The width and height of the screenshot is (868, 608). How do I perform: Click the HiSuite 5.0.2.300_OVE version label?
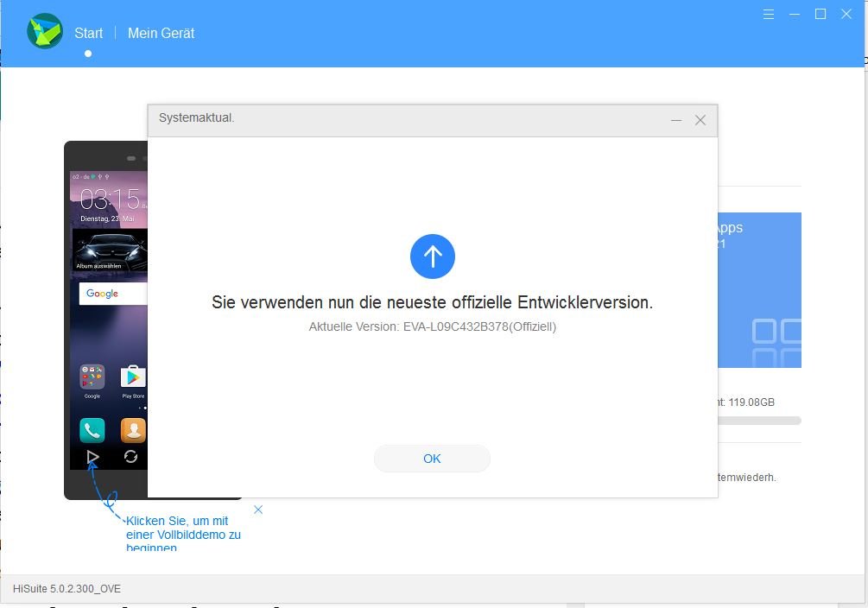[x=67, y=589]
